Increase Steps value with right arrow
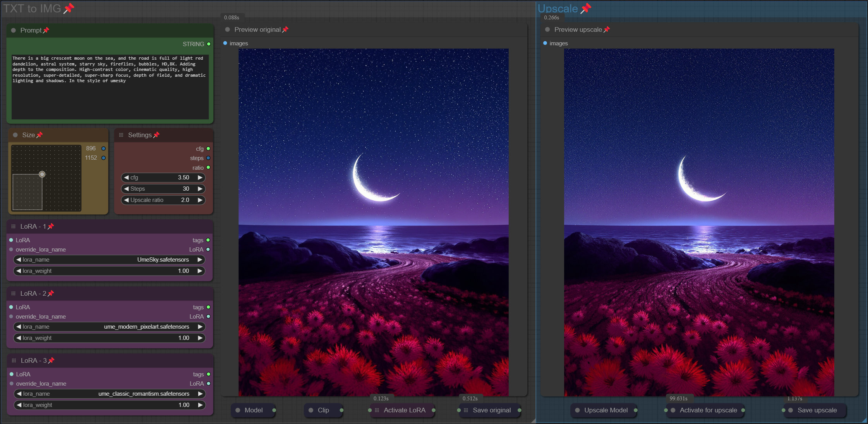This screenshot has width=868, height=424. [200, 189]
